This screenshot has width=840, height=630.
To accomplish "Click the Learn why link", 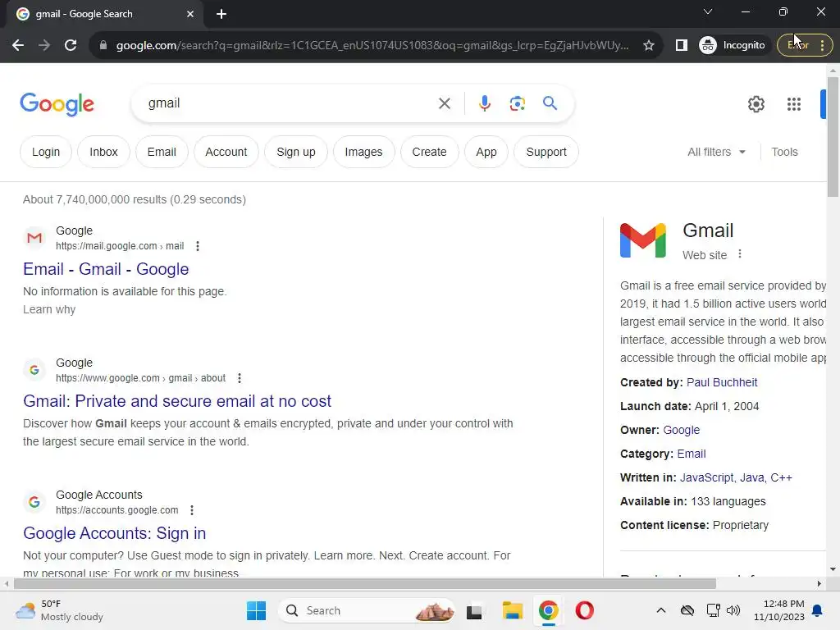I will click(x=49, y=309).
